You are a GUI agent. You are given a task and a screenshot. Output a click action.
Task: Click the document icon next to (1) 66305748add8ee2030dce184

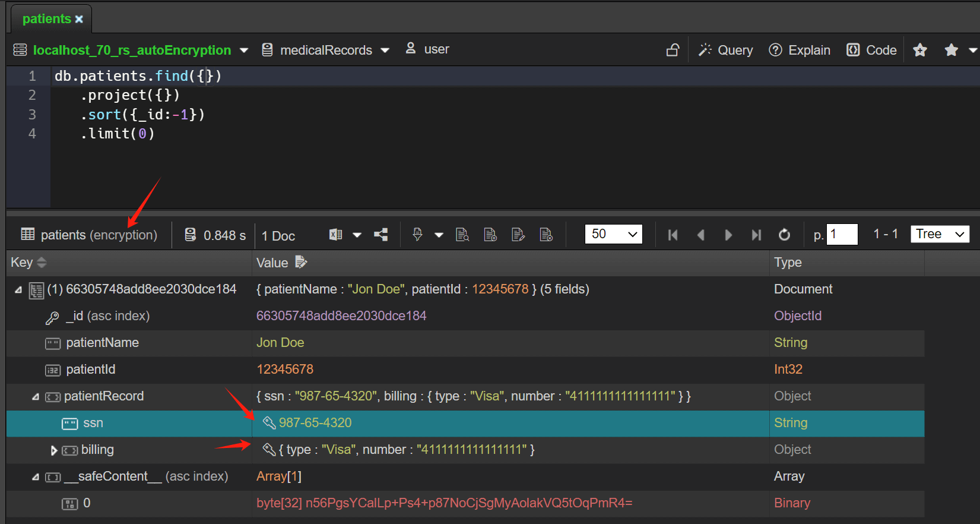[36, 291]
